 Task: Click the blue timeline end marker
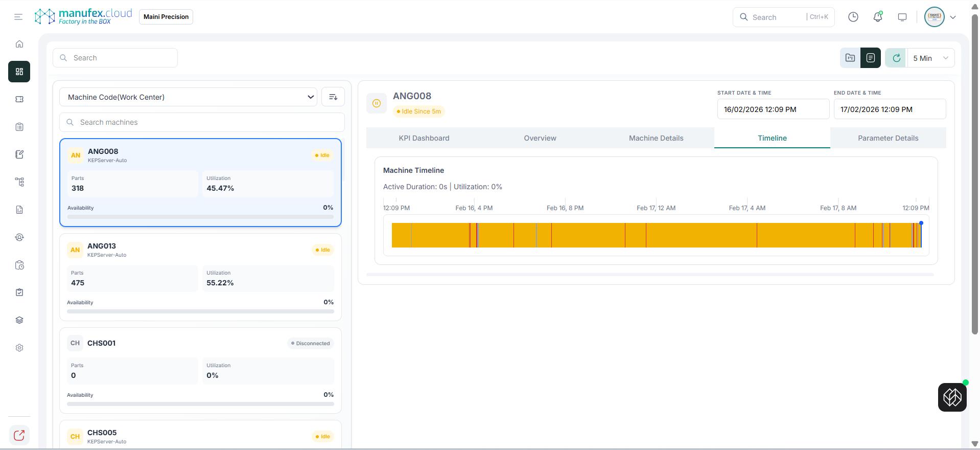point(921,223)
